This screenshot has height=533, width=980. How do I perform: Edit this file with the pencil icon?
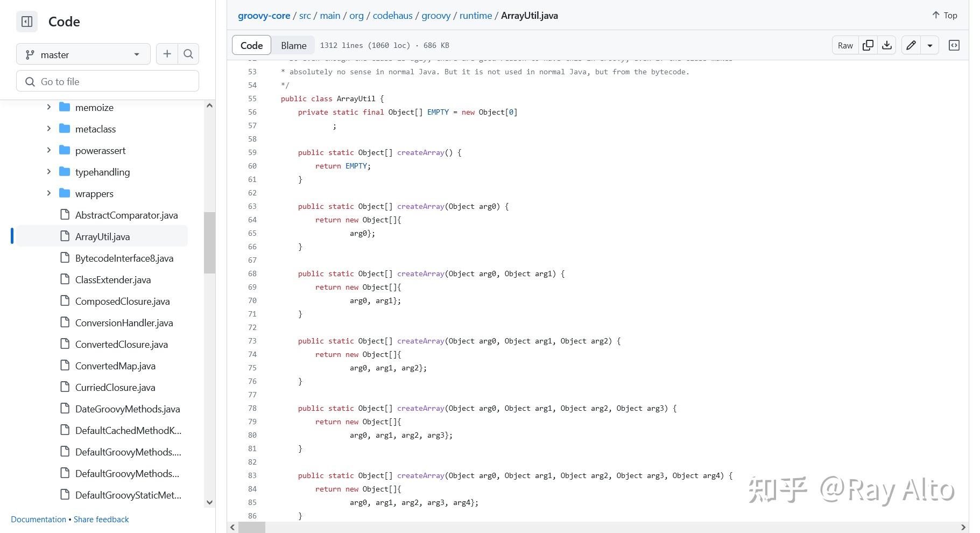[911, 45]
